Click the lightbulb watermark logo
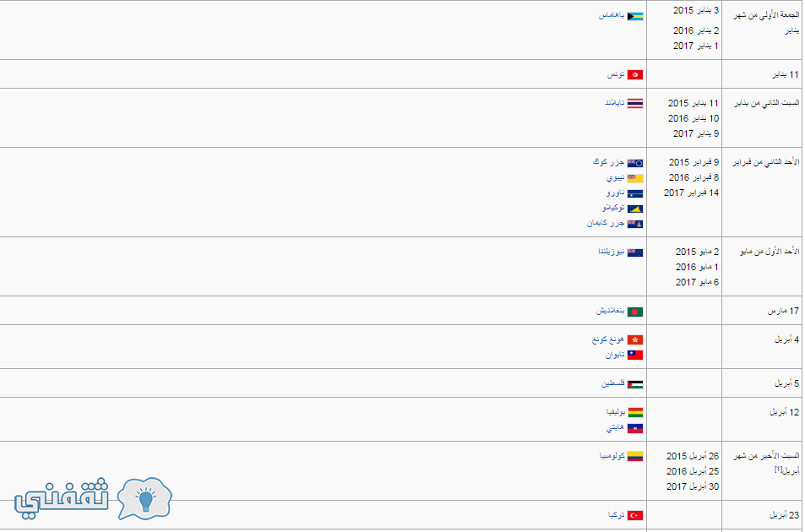Image resolution: width=805 pixels, height=532 pixels. click(144, 499)
